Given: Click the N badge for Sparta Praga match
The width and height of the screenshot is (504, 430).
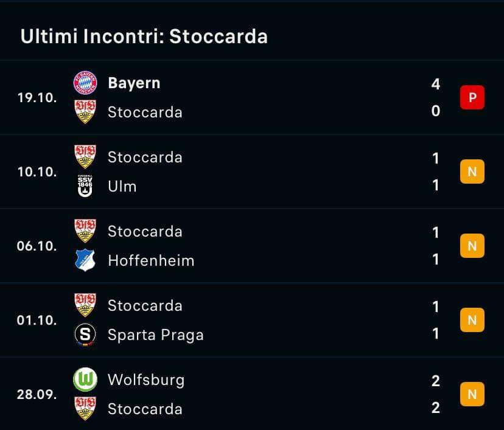Looking at the screenshot, I should 472,320.
